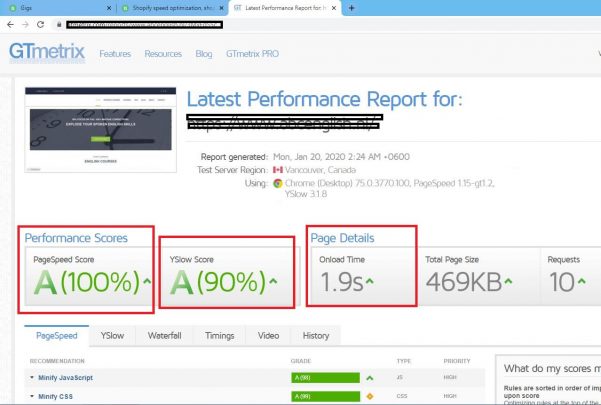
Task: Click the Vancouver, Canada region text
Action: [320, 170]
